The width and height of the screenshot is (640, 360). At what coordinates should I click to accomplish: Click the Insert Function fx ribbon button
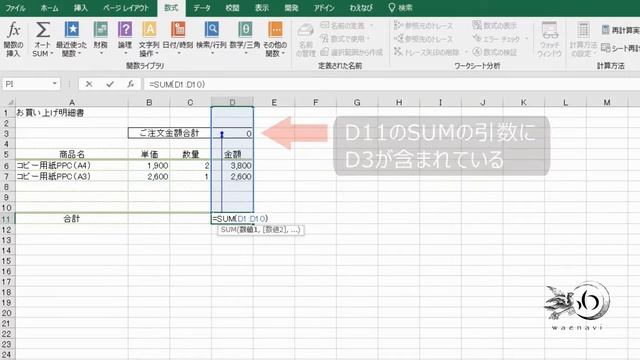click(x=13, y=39)
